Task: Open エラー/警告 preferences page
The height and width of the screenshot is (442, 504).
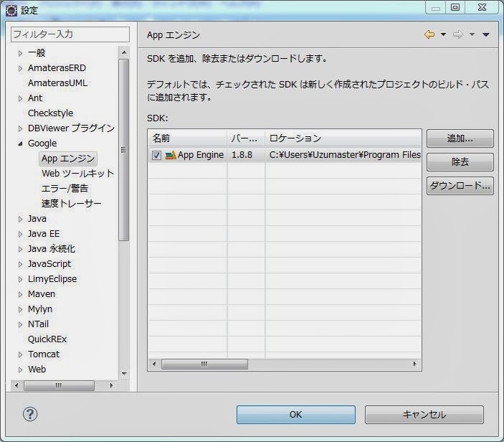Action: coord(65,189)
